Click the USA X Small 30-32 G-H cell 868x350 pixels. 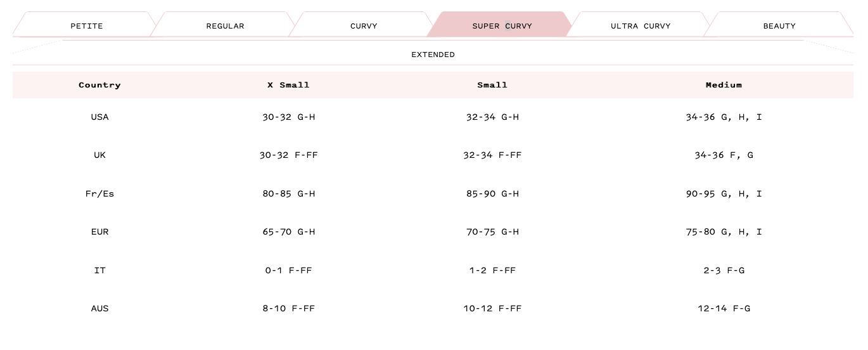(x=288, y=117)
